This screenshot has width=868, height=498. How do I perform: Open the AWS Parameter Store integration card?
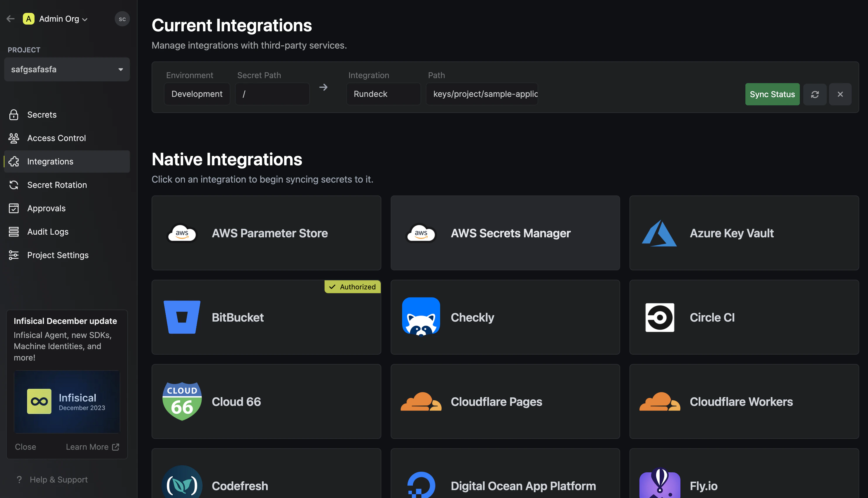click(x=266, y=233)
